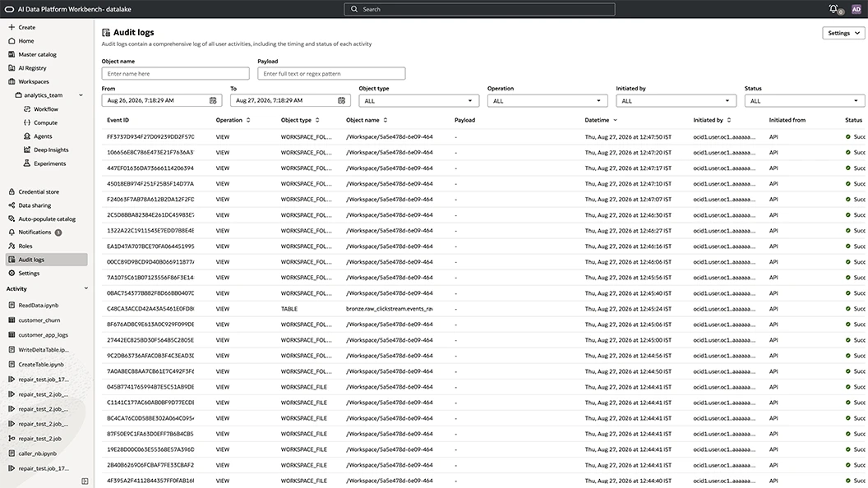Viewport: 868px width, 488px height.
Task: Open the top bar notifications bell
Action: [x=833, y=9]
